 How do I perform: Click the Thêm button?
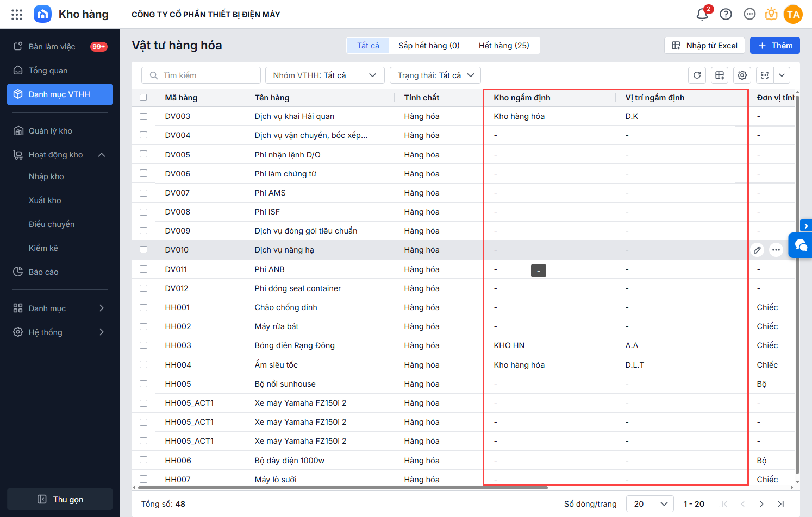point(774,46)
